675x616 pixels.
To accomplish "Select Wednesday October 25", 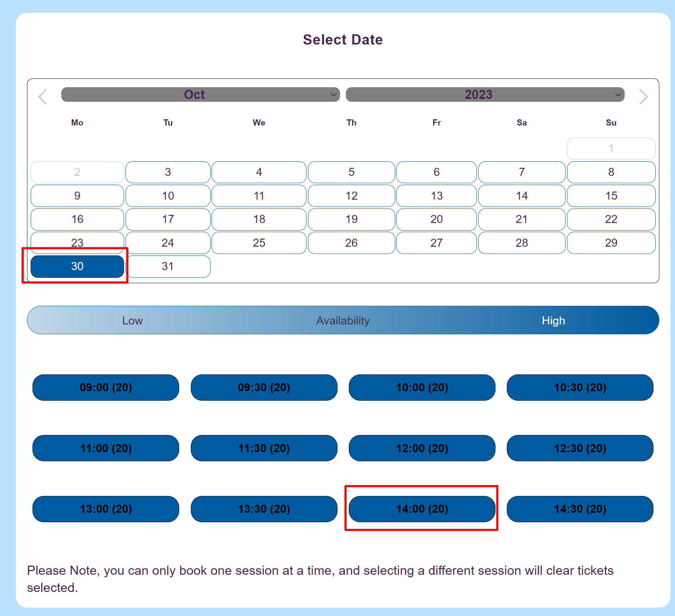I will coord(259,243).
